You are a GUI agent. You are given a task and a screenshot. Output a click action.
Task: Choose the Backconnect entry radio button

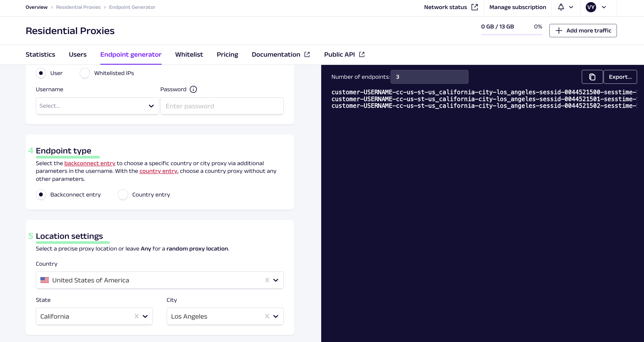41,195
